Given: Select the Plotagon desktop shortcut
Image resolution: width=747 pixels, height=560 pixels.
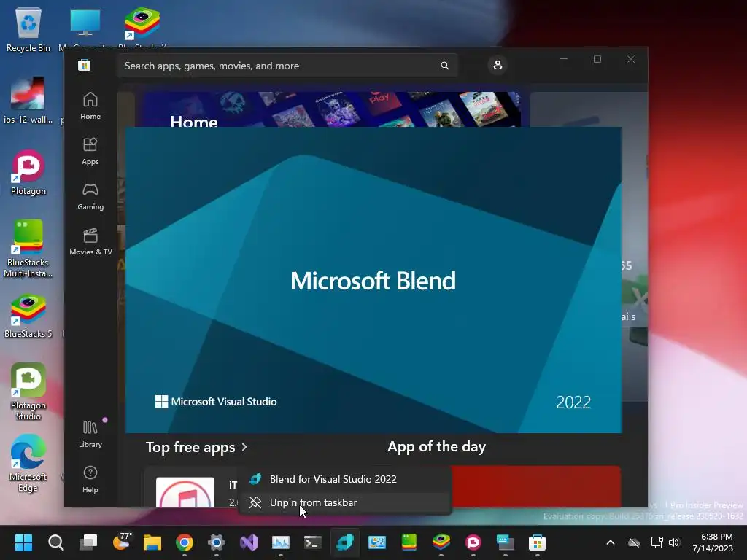Looking at the screenshot, I should pyautogui.click(x=28, y=173).
